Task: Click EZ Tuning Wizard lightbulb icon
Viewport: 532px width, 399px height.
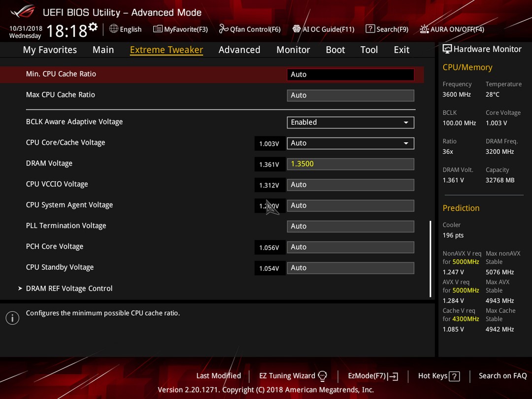Action: click(322, 376)
